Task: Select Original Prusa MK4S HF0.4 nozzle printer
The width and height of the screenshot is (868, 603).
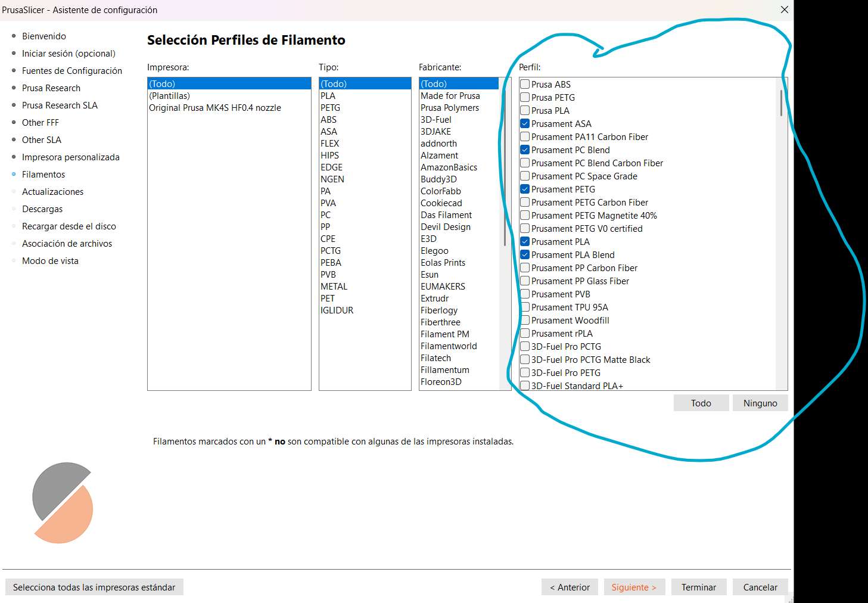Action: (229, 108)
